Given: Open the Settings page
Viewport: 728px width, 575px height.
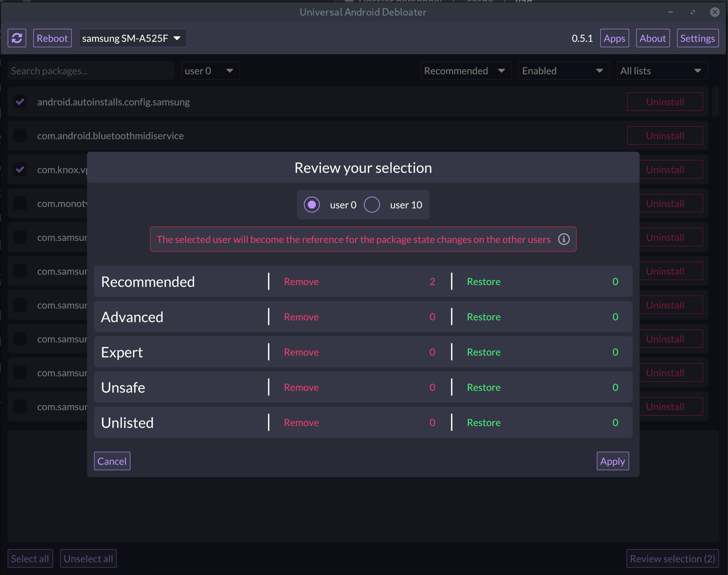Looking at the screenshot, I should (x=698, y=38).
